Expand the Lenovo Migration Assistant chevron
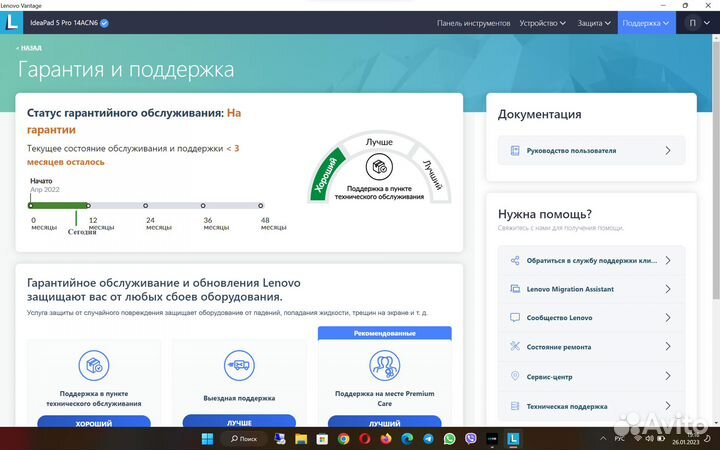The height and width of the screenshot is (450, 720). pos(668,289)
